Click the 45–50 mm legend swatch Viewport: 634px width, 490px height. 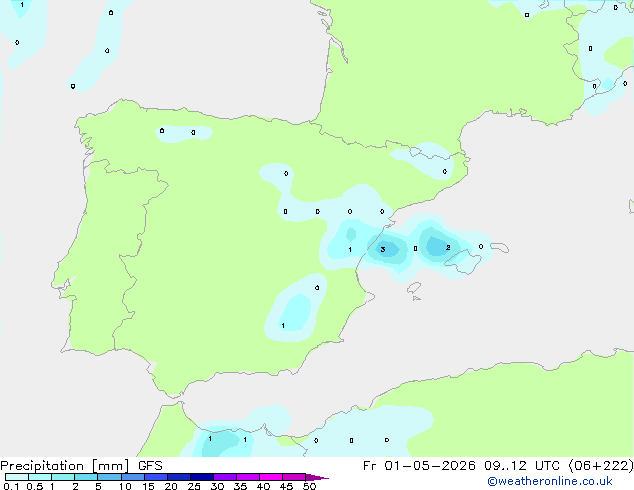click(294, 477)
